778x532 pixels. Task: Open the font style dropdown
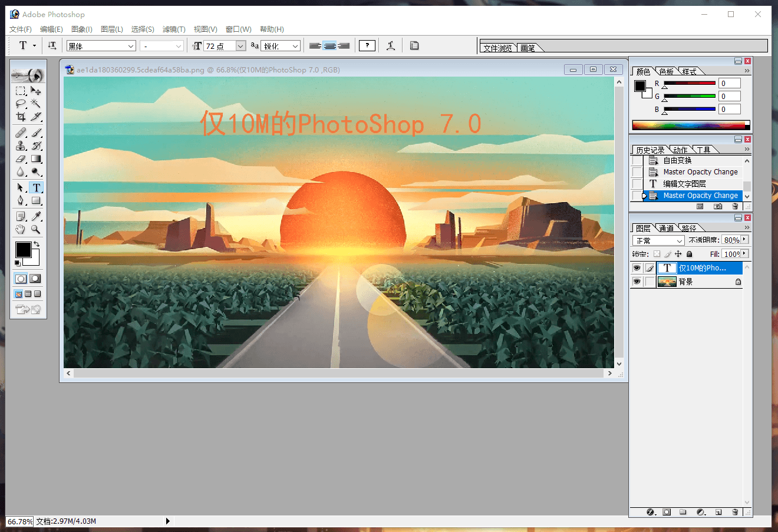tap(179, 46)
